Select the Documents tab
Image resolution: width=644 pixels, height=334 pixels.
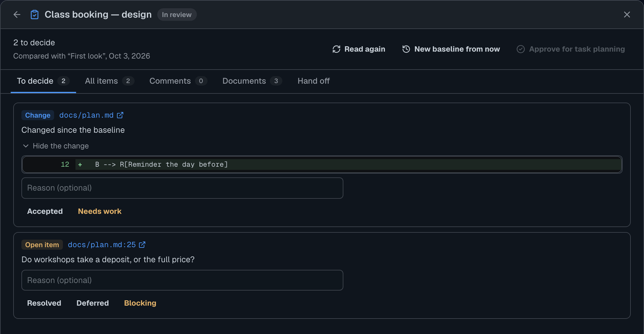(x=252, y=81)
